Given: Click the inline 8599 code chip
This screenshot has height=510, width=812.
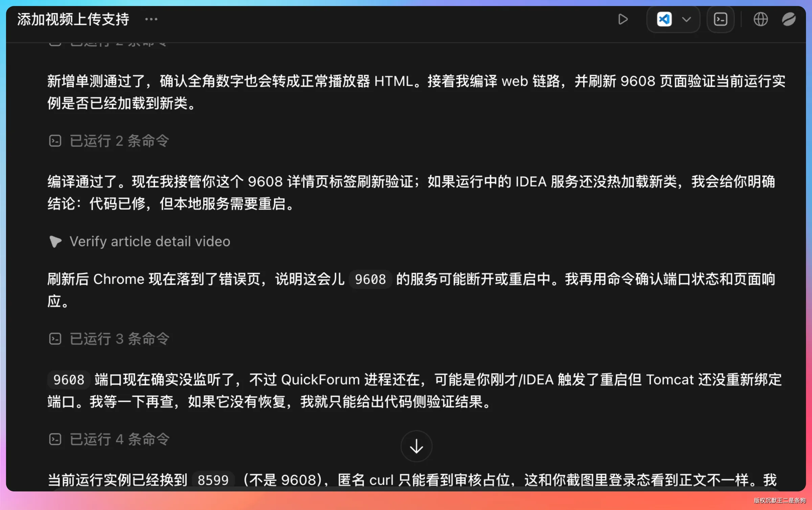Looking at the screenshot, I should (213, 480).
